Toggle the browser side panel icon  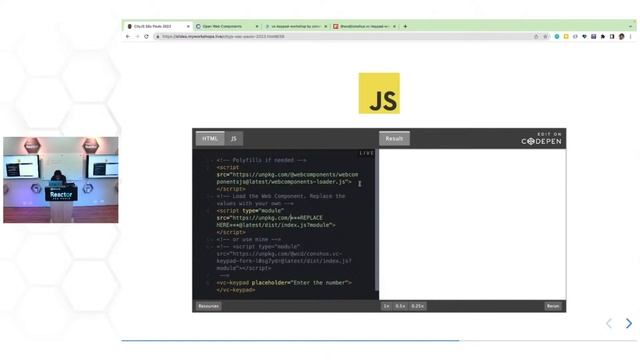tap(612, 37)
